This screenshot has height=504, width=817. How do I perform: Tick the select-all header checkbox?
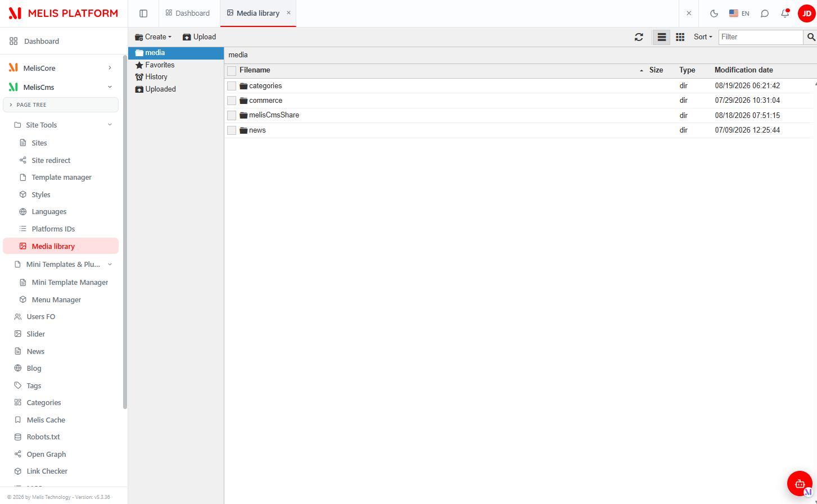232,71
